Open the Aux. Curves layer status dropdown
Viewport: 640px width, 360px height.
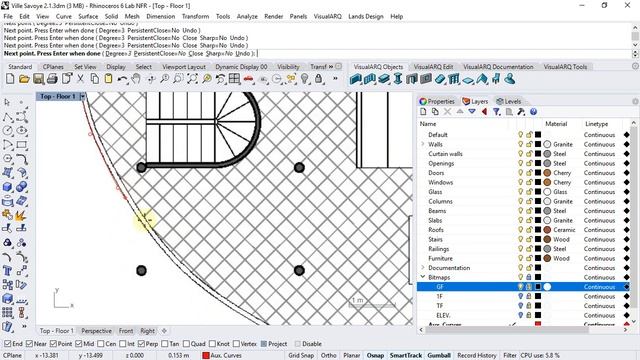(222, 356)
